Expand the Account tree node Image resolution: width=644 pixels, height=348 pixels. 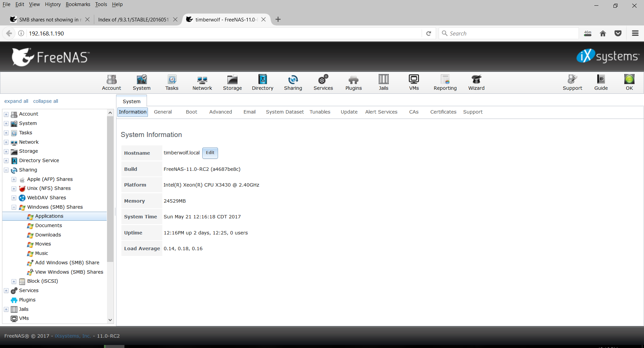coord(6,114)
